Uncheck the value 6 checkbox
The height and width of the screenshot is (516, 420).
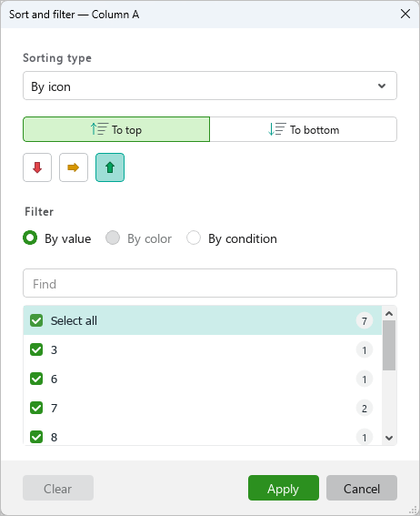36,379
